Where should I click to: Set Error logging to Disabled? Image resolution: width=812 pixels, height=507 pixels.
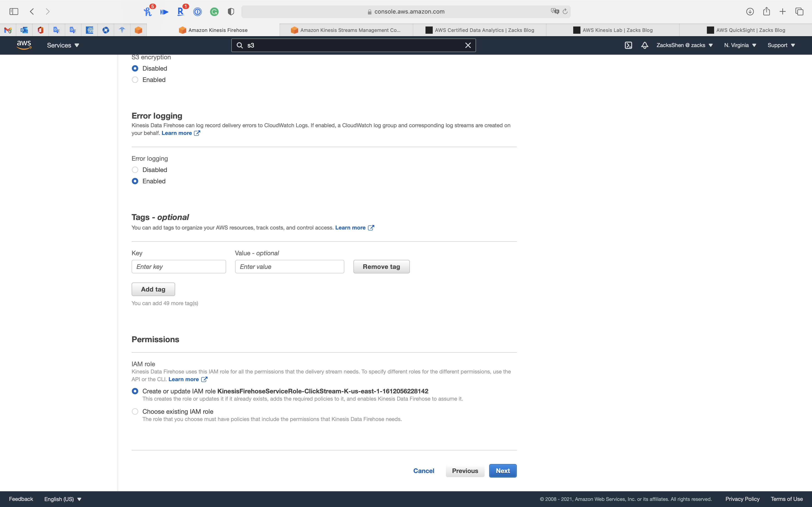(135, 170)
